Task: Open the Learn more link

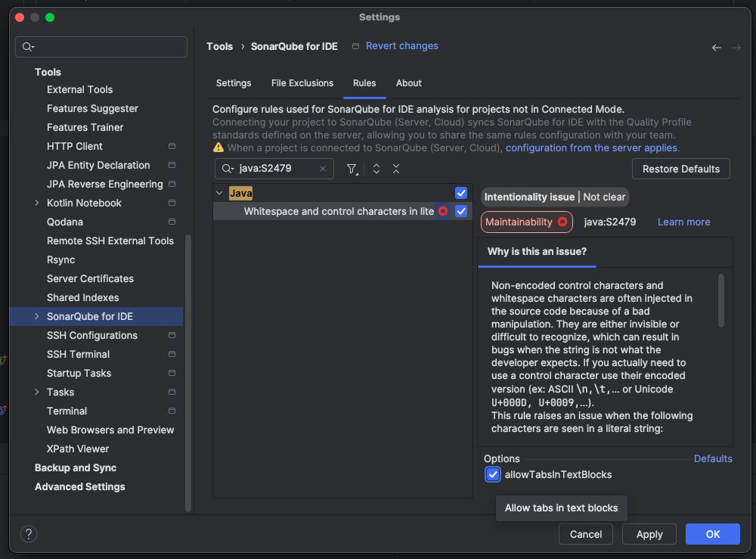Action: point(683,222)
